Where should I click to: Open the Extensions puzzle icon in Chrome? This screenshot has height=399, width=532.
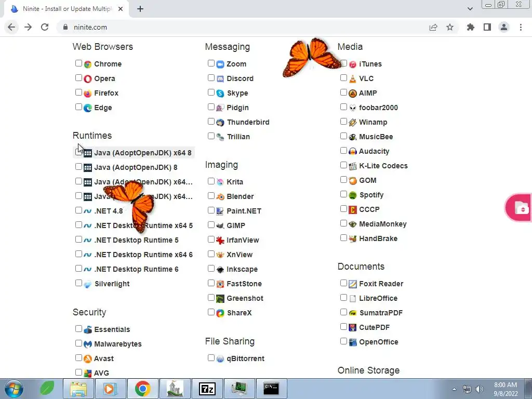pyautogui.click(x=470, y=27)
